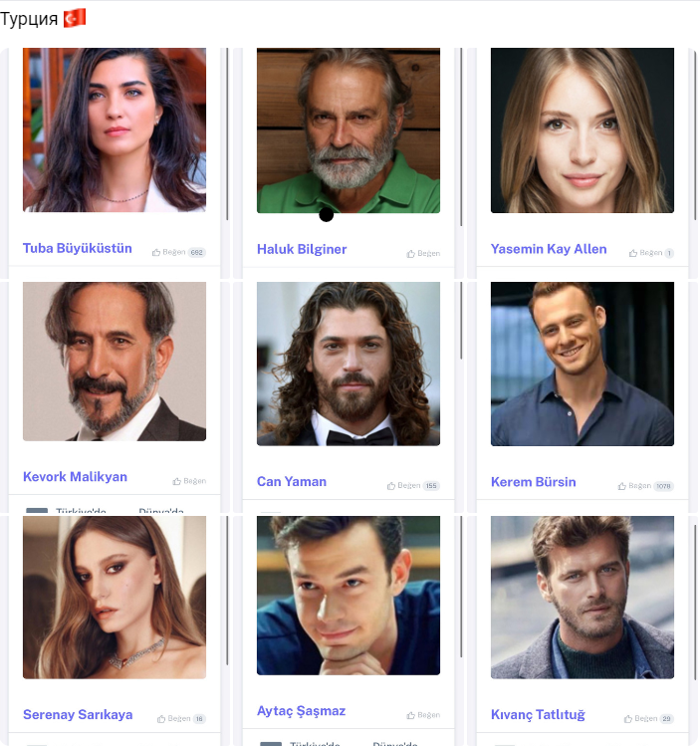Click the thumbs-up icon beside Kerem Bürsin
Image resolution: width=700 pixels, height=746 pixels.
(x=622, y=486)
